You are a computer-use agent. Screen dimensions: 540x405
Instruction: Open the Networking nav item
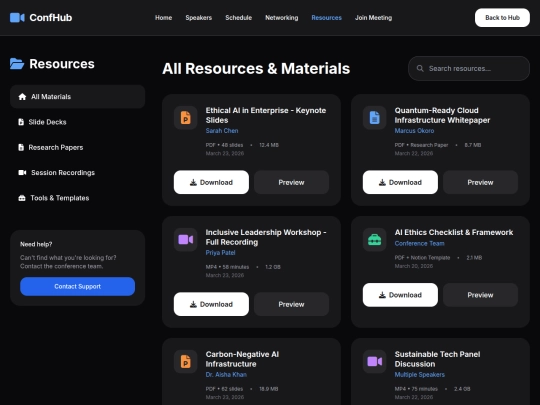[282, 18]
